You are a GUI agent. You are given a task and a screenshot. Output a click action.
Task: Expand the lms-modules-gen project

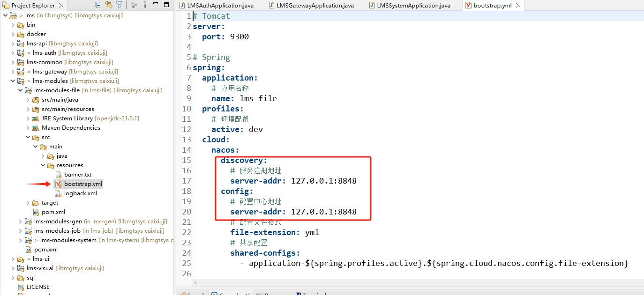[x=21, y=221]
